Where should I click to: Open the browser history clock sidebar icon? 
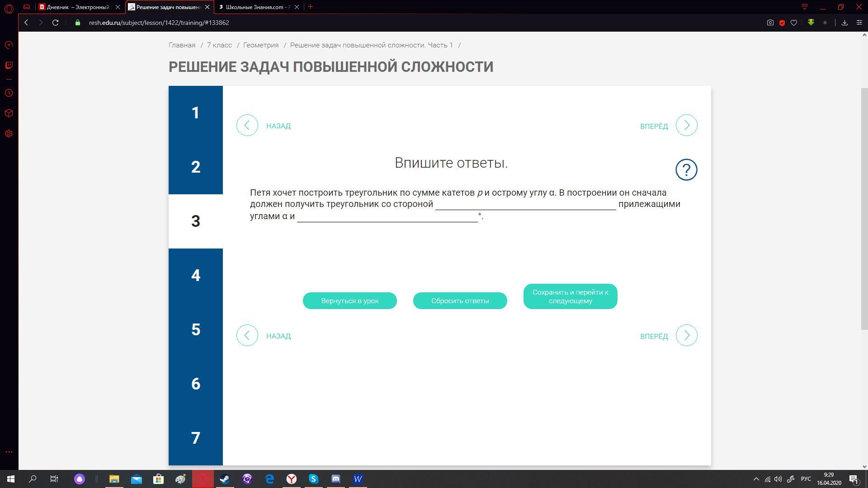click(x=9, y=93)
